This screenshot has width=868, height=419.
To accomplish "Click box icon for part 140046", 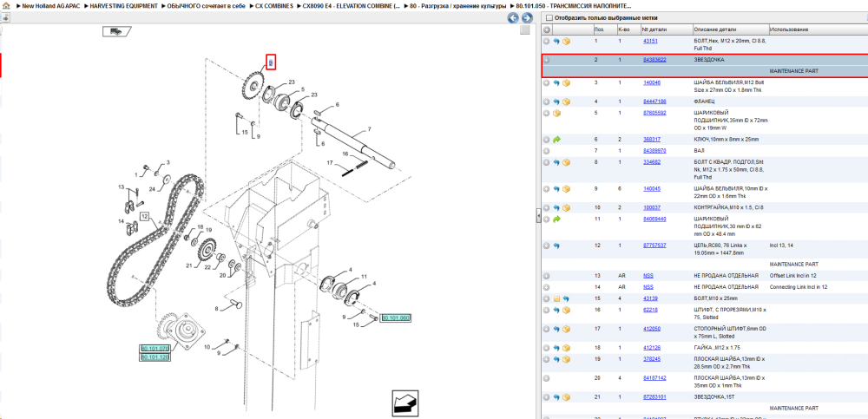I will point(566,83).
